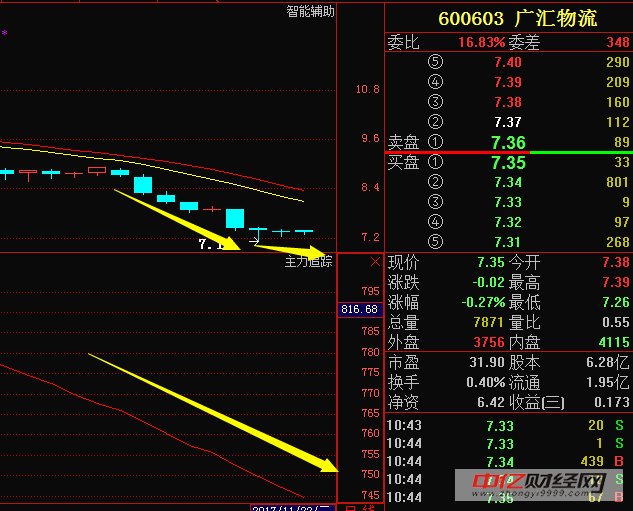Select the 卖盘 ① price 7.36
Screen dimensions: 633x511
click(508, 142)
